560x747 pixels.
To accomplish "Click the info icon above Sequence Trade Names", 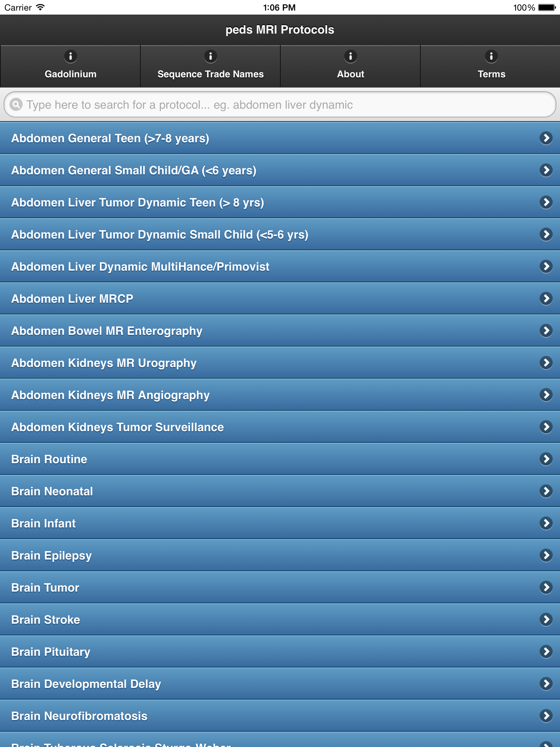I will coord(211,56).
